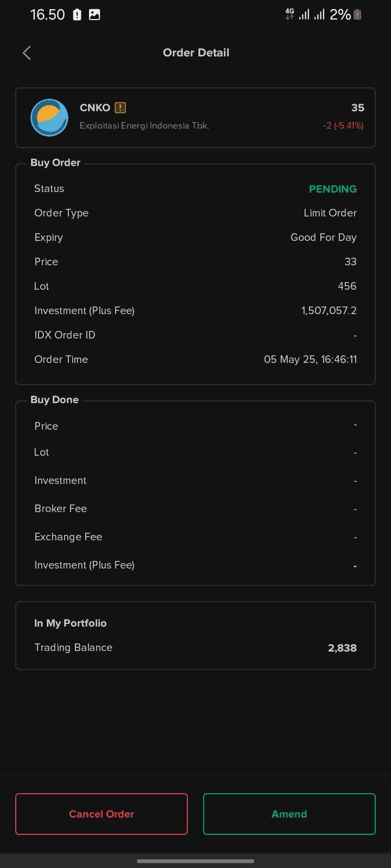This screenshot has width=391, height=868.
Task: Tap the Exploitasi Energi Indonesia Tbk. name
Action: pyautogui.click(x=144, y=125)
